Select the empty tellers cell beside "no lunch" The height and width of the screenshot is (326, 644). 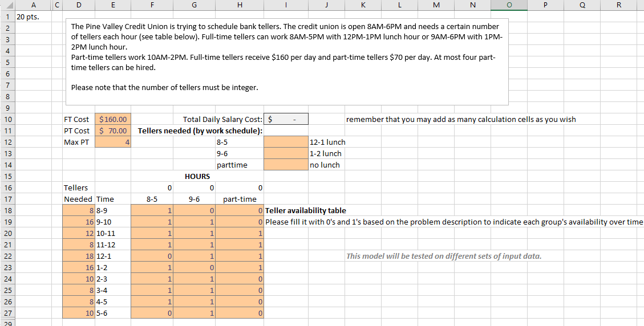(286, 165)
